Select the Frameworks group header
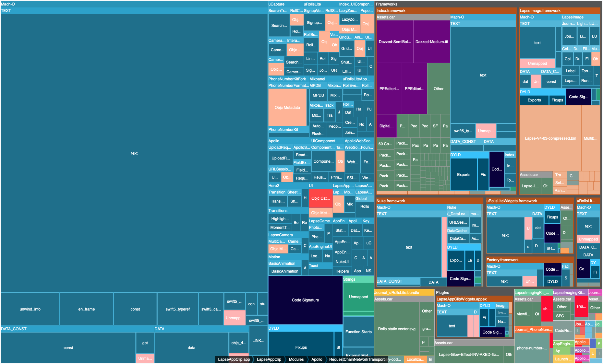603x364 pixels. [488, 4]
